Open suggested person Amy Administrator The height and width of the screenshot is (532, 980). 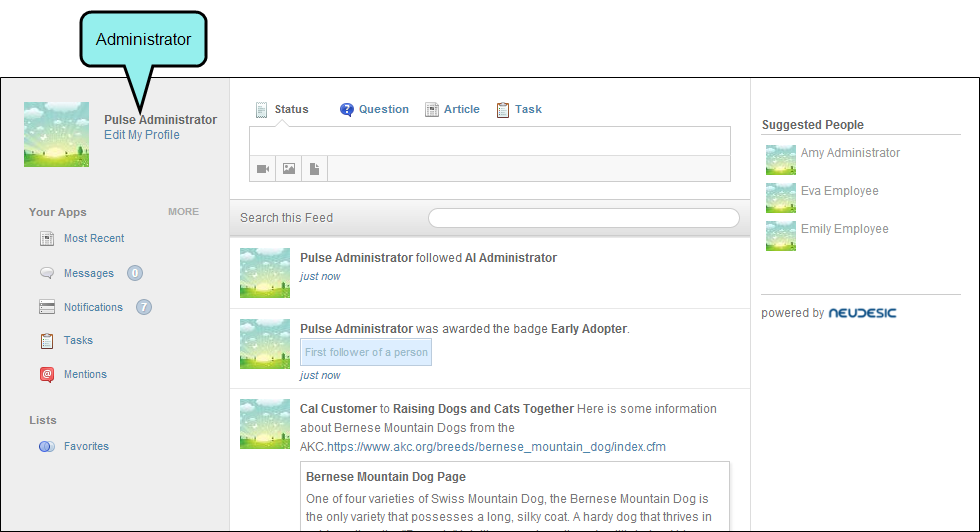pos(850,153)
